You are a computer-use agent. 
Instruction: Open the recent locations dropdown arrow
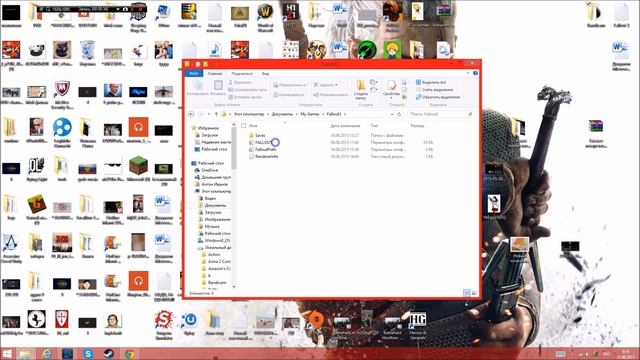tap(209, 114)
